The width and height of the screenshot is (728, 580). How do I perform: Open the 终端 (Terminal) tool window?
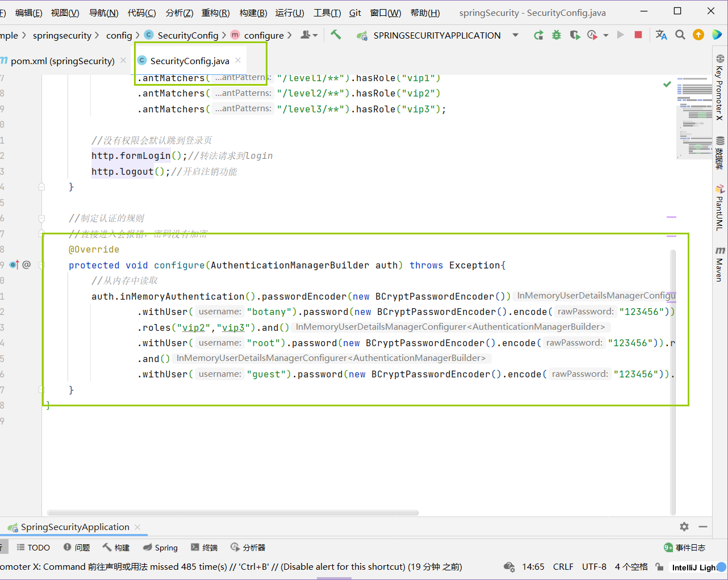(204, 548)
